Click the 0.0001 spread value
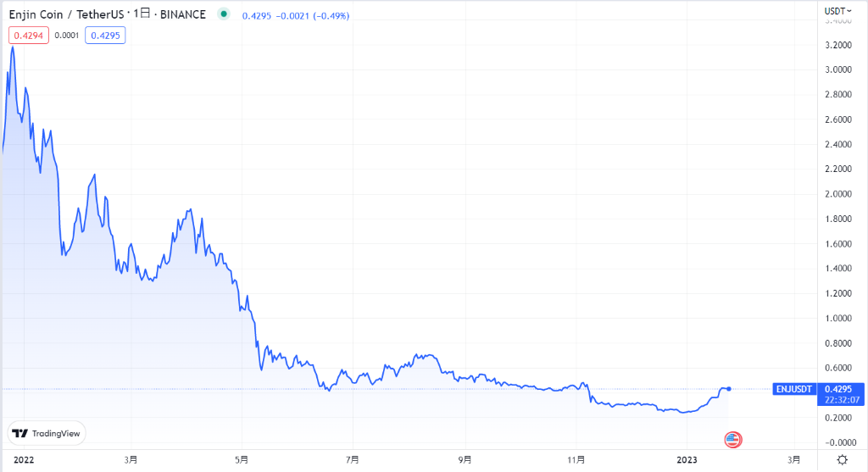Viewport: 868px width, 472px height. (x=67, y=36)
